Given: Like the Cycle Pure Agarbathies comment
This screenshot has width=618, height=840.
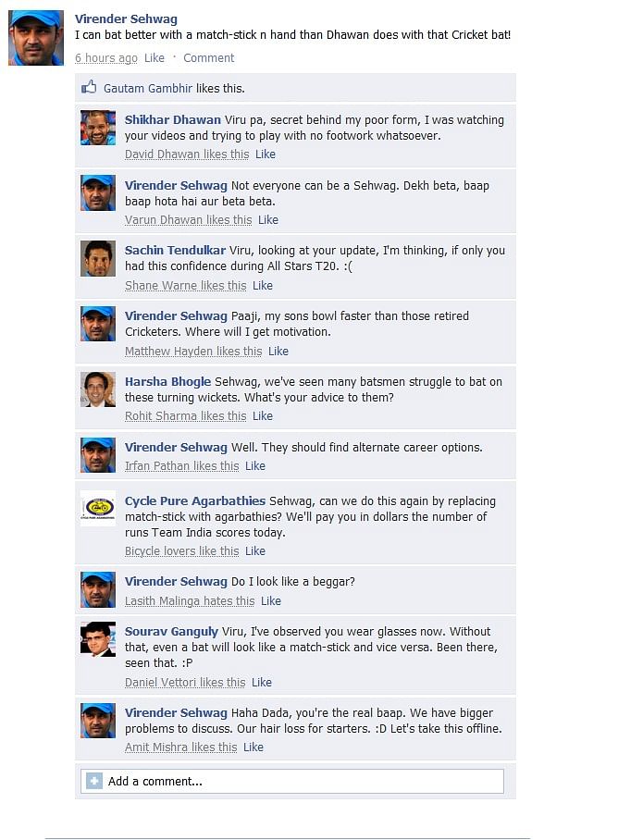Looking at the screenshot, I should pos(255,551).
